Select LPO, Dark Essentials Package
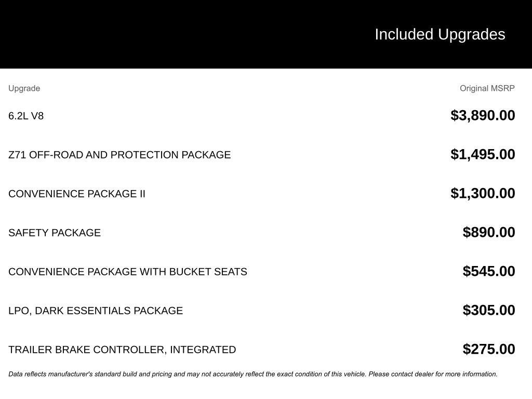This screenshot has width=532, height=399. pos(96,311)
